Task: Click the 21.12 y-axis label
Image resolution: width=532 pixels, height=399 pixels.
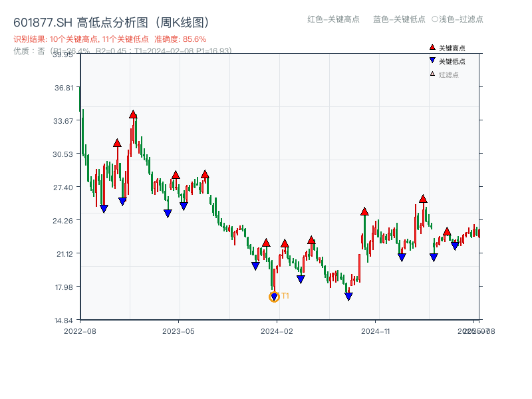Action: click(65, 254)
